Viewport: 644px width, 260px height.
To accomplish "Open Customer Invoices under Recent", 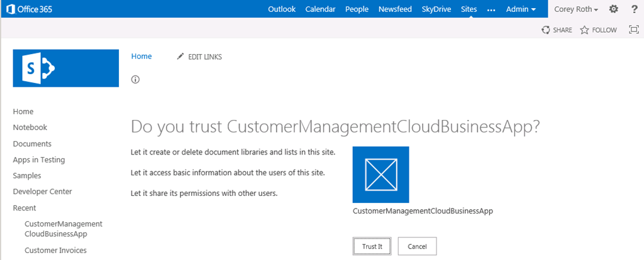I will [x=55, y=250].
